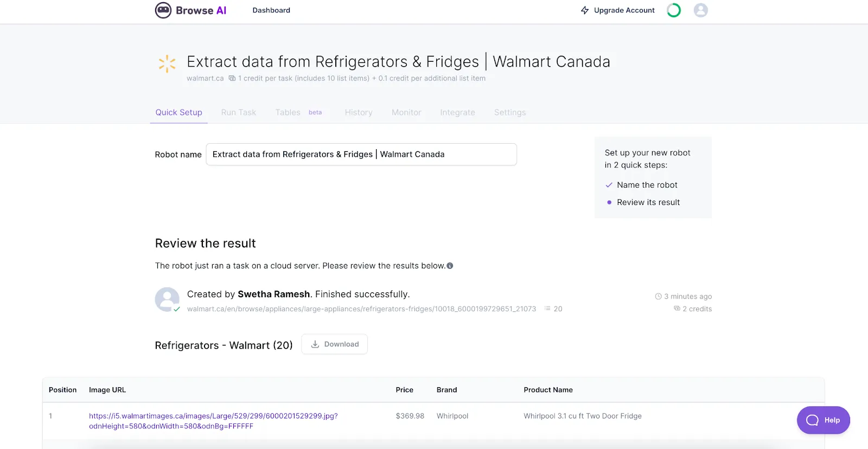
Task: Click the Name the robot checkmark
Action: click(609, 185)
